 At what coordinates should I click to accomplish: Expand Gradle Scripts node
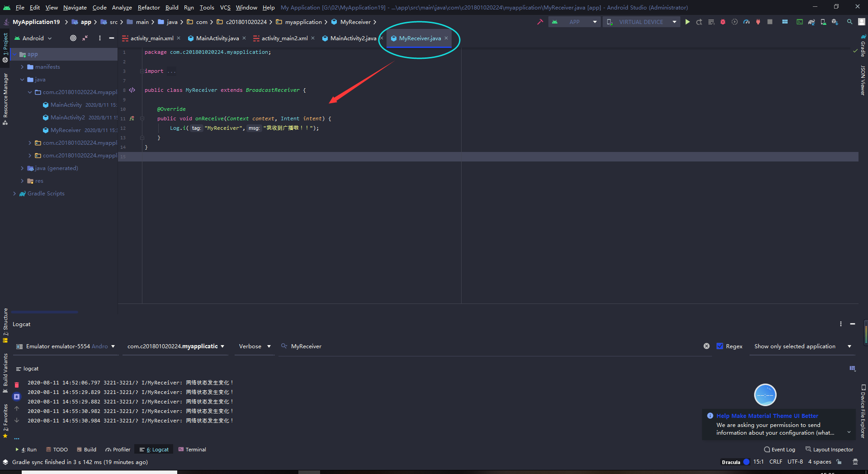[14, 194]
